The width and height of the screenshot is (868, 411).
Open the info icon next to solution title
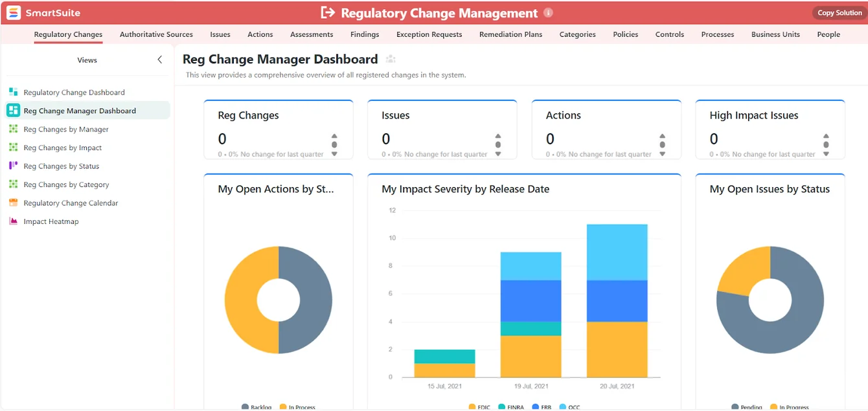pos(548,13)
